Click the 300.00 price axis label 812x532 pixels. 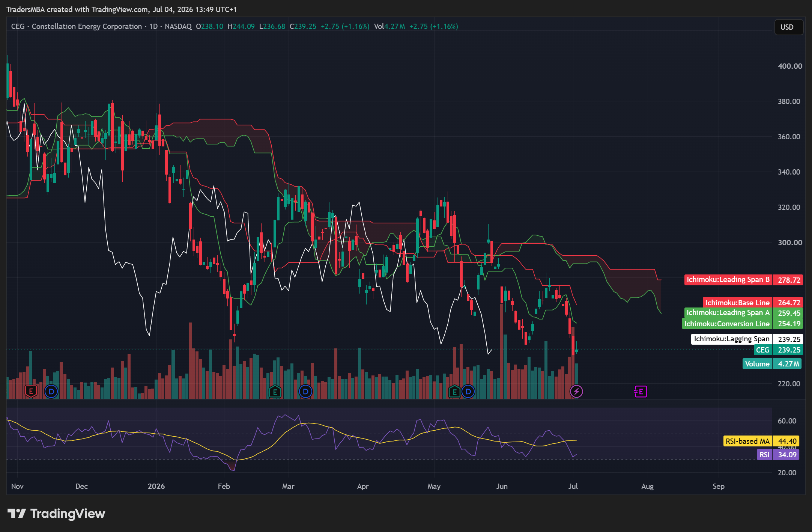point(790,243)
